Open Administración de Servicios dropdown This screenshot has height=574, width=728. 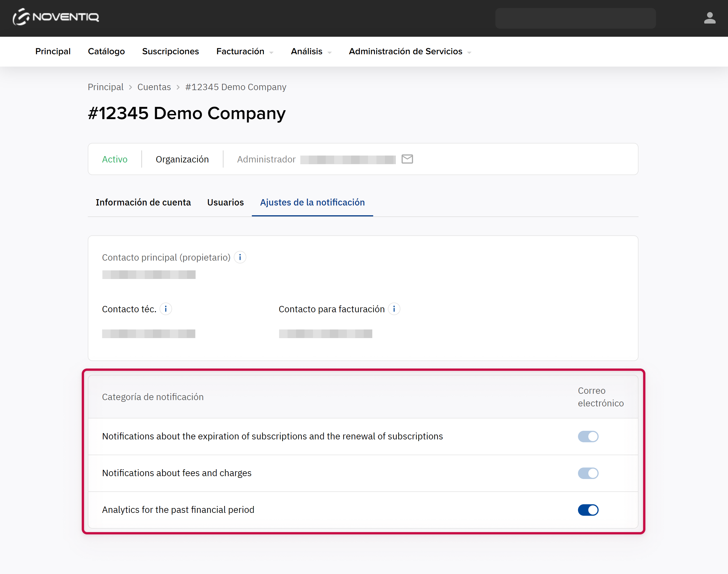tap(410, 51)
